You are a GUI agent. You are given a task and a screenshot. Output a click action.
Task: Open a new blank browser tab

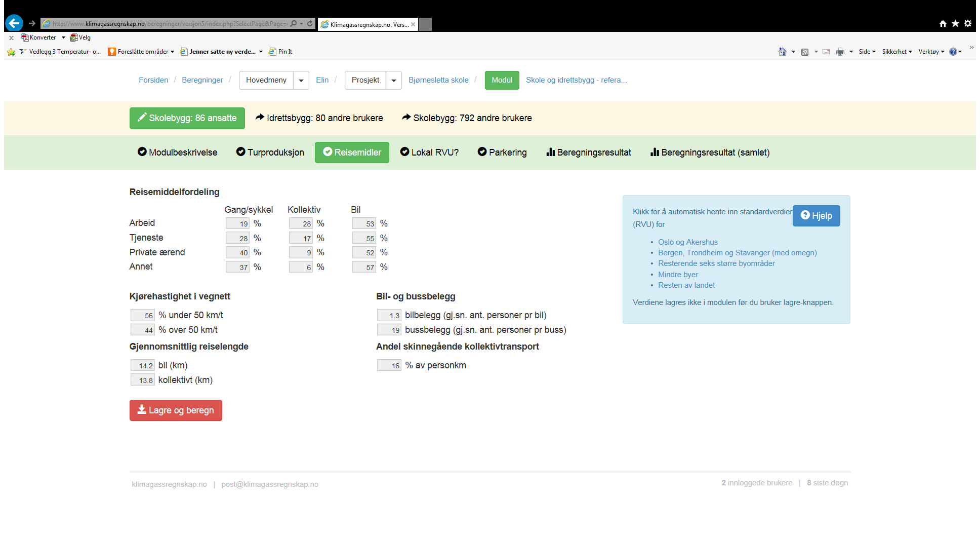click(426, 24)
